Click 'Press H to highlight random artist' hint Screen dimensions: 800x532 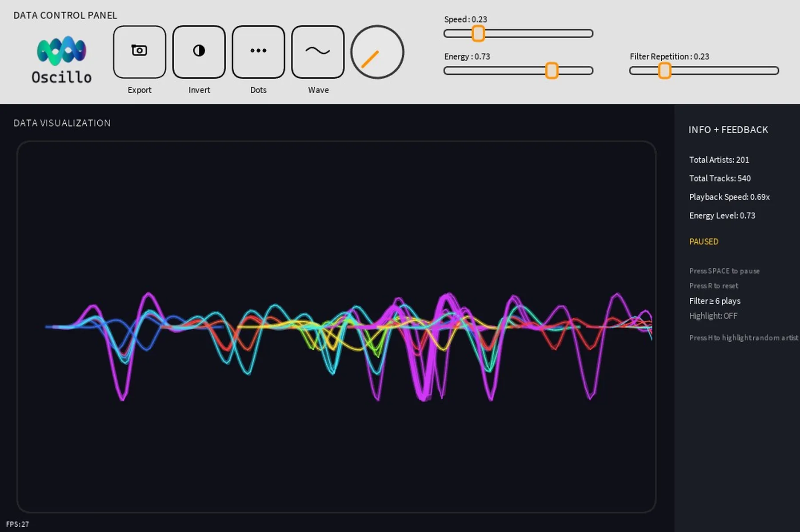[x=744, y=338]
